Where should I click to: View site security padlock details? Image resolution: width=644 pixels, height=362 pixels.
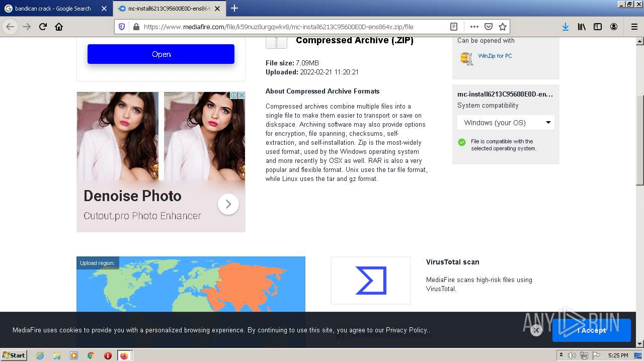tap(135, 27)
